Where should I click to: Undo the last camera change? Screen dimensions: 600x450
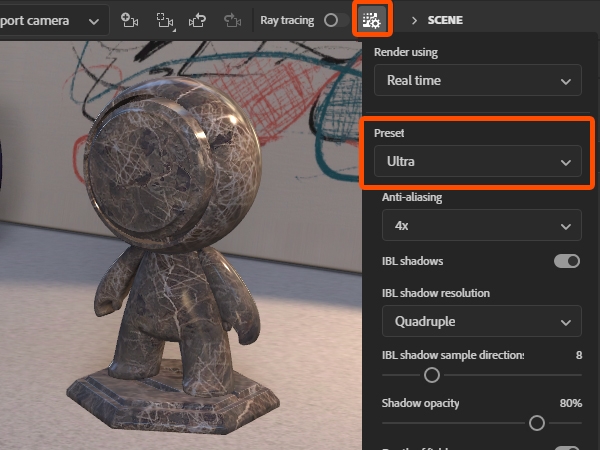[x=197, y=21]
